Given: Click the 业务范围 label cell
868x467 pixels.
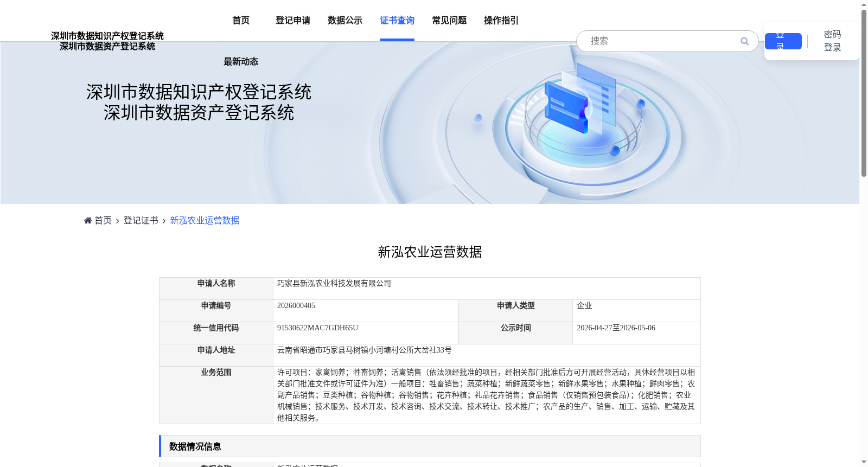Looking at the screenshot, I should pyautogui.click(x=216, y=395).
